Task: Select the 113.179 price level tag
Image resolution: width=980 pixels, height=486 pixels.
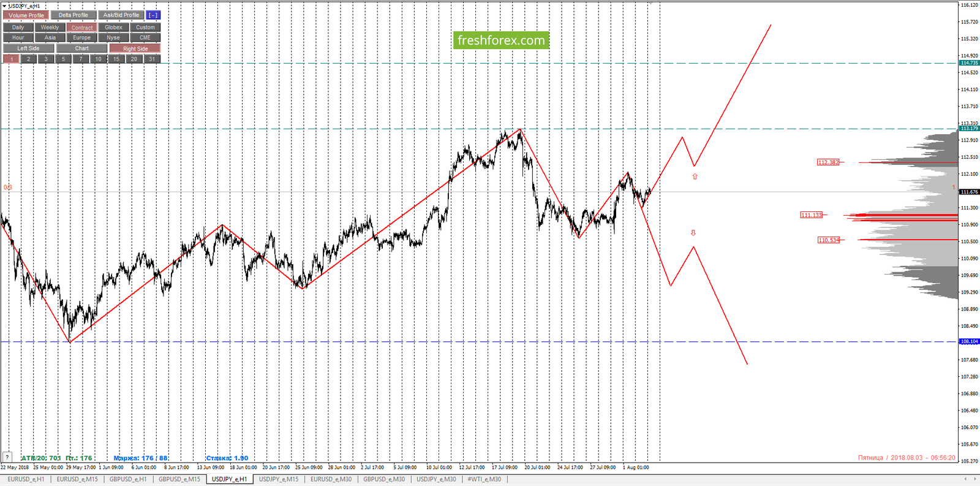Action: pyautogui.click(x=970, y=129)
